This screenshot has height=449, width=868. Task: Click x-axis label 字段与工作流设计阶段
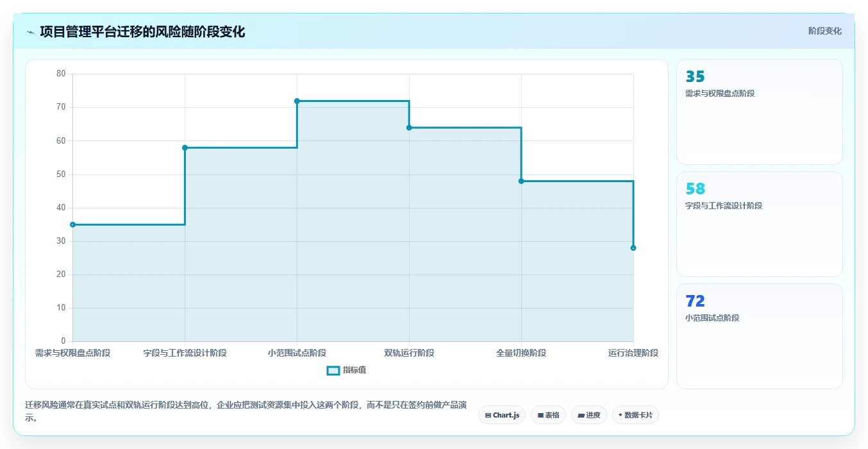coord(185,353)
